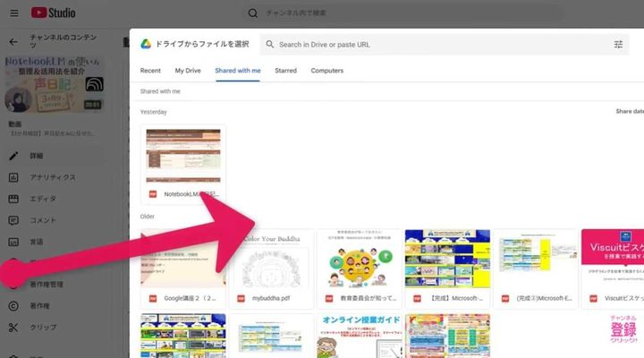
Task: Select the オンライン授業ガイド thumbnail
Action: click(360, 336)
